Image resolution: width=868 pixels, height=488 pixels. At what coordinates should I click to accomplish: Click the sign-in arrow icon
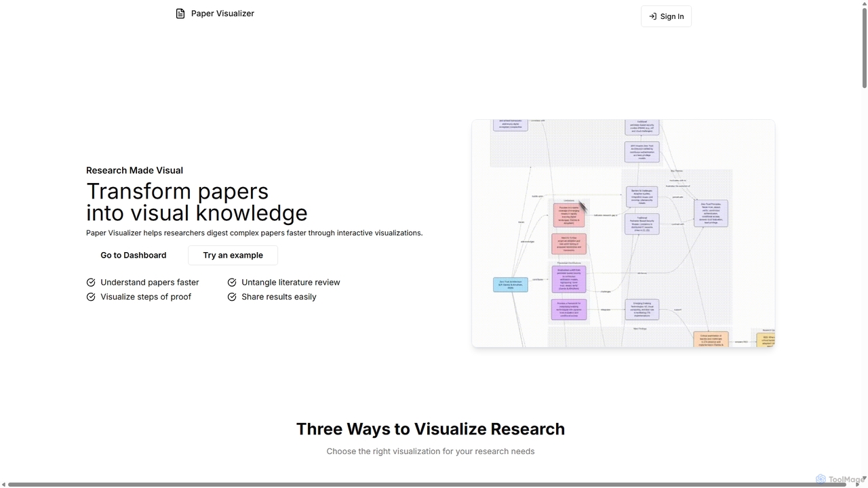click(x=652, y=16)
